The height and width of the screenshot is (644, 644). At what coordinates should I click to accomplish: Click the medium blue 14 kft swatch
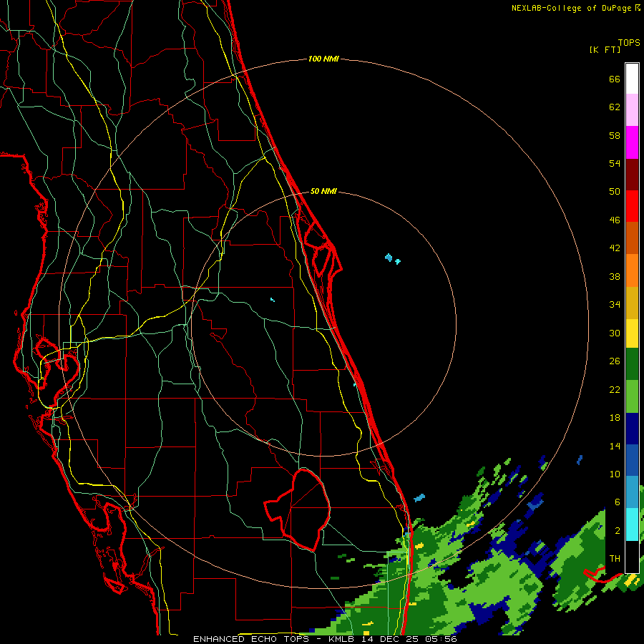point(632,460)
